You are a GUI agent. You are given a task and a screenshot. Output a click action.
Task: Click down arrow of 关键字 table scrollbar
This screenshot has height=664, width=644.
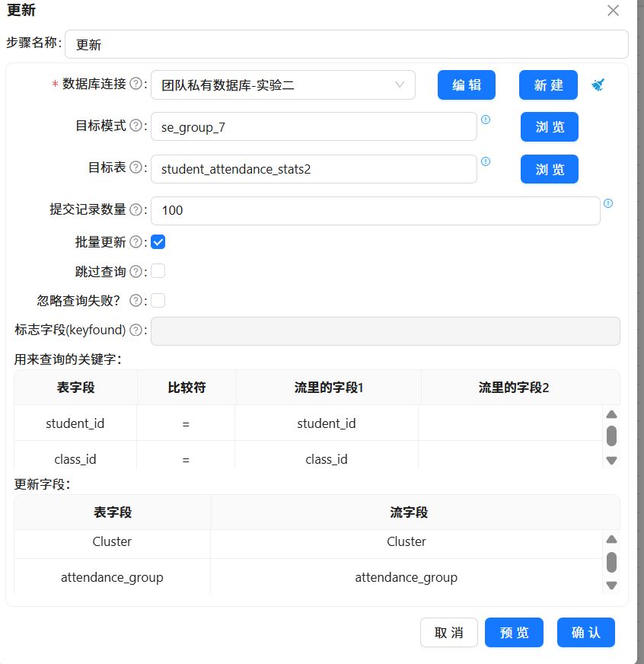pos(611,461)
